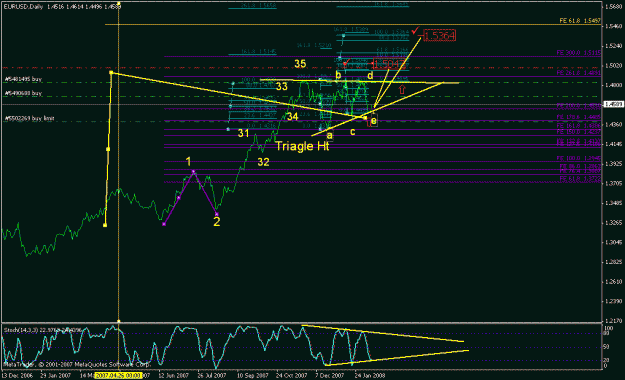Click the 1.5460 price axis value

tap(613, 26)
